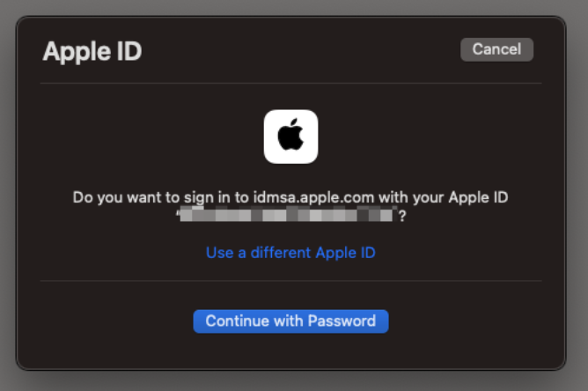Dismiss dialog using the Cancel button

[496, 49]
